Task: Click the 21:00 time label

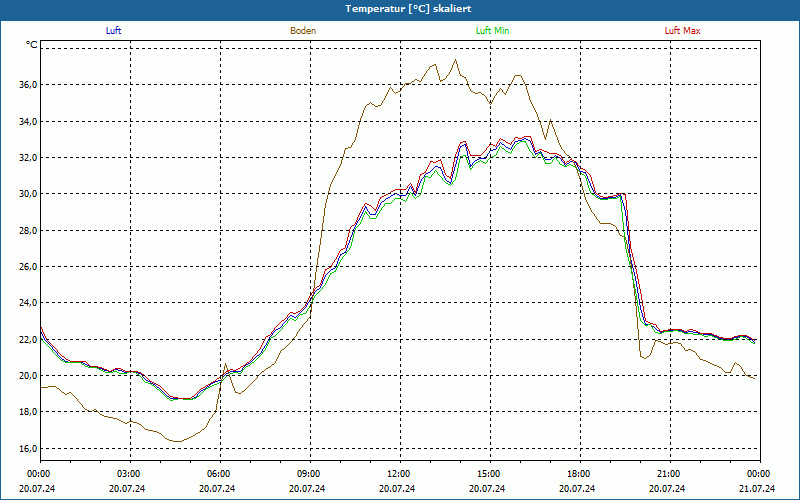Action: pos(670,474)
